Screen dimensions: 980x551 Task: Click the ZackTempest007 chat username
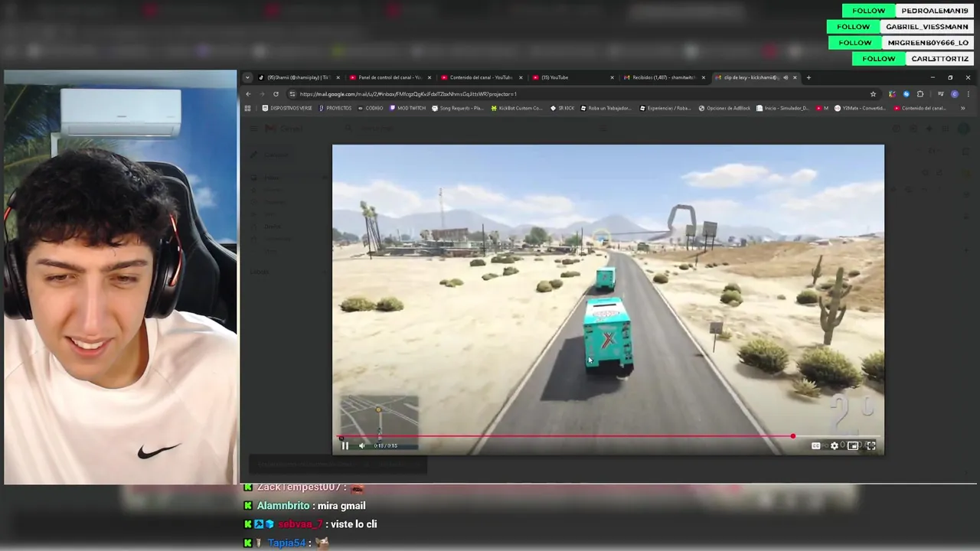tap(299, 487)
